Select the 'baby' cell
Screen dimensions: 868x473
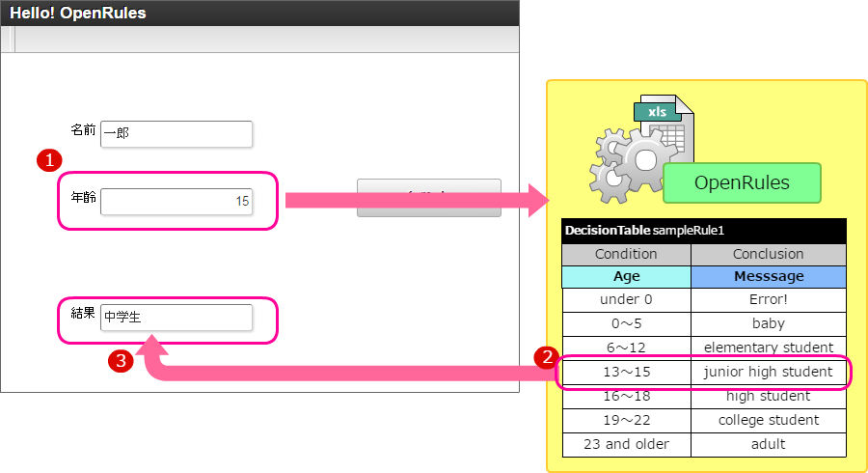pyautogui.click(x=769, y=324)
